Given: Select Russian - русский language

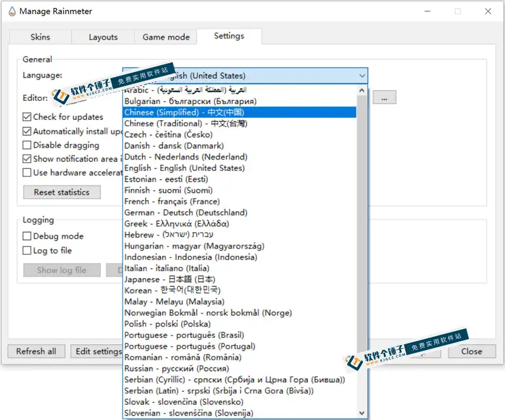Looking at the screenshot, I should coord(240,368).
